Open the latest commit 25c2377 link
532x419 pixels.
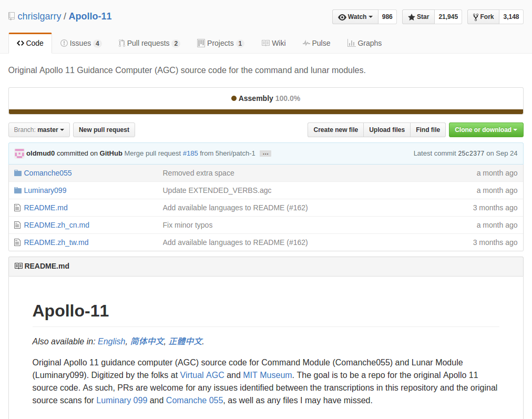pyautogui.click(x=471, y=154)
